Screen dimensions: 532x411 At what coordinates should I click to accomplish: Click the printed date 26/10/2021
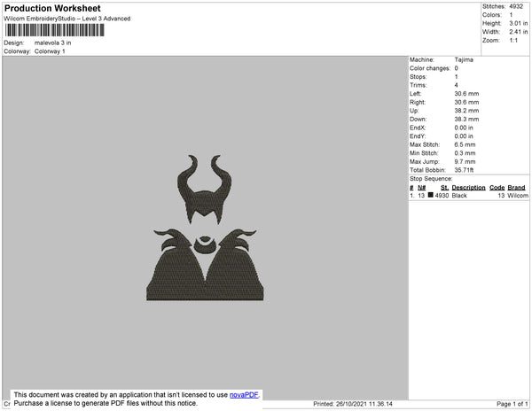pyautogui.click(x=351, y=404)
